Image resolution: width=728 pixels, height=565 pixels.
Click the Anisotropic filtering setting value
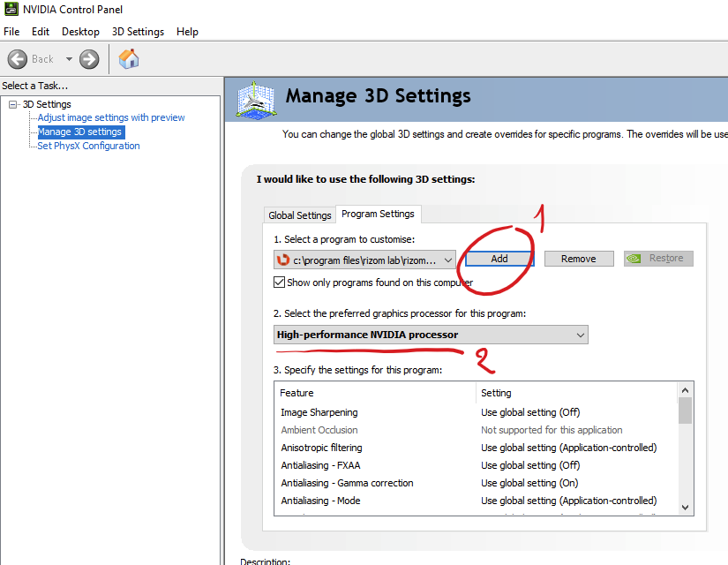tap(569, 448)
